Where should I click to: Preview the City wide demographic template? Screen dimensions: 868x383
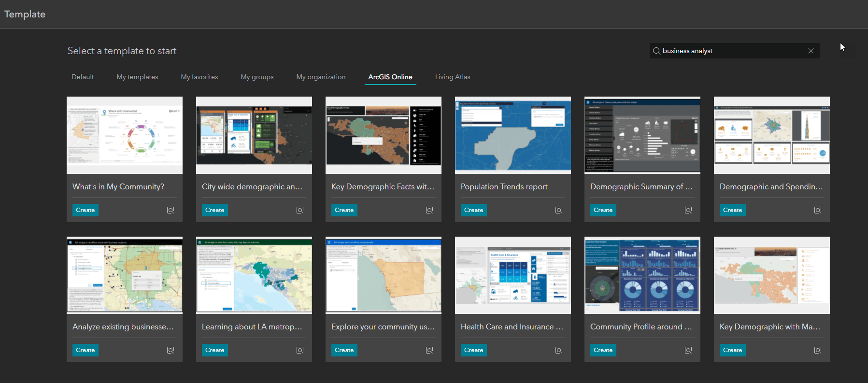click(x=300, y=210)
